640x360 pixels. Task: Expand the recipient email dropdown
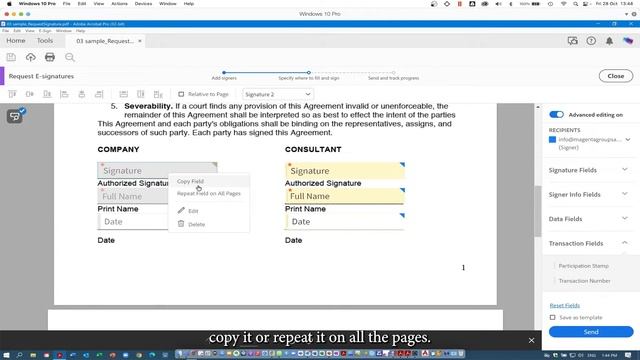tap(628, 140)
